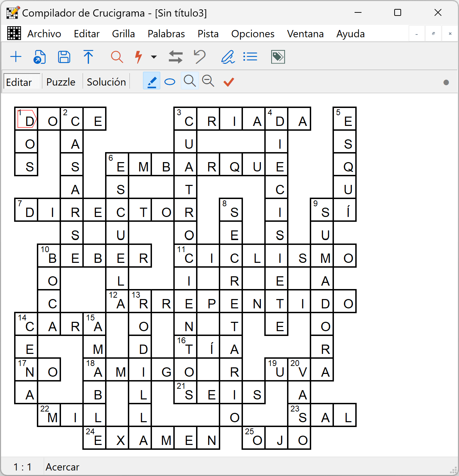Switch to the Puzzle view
The image size is (459, 476).
(x=61, y=82)
